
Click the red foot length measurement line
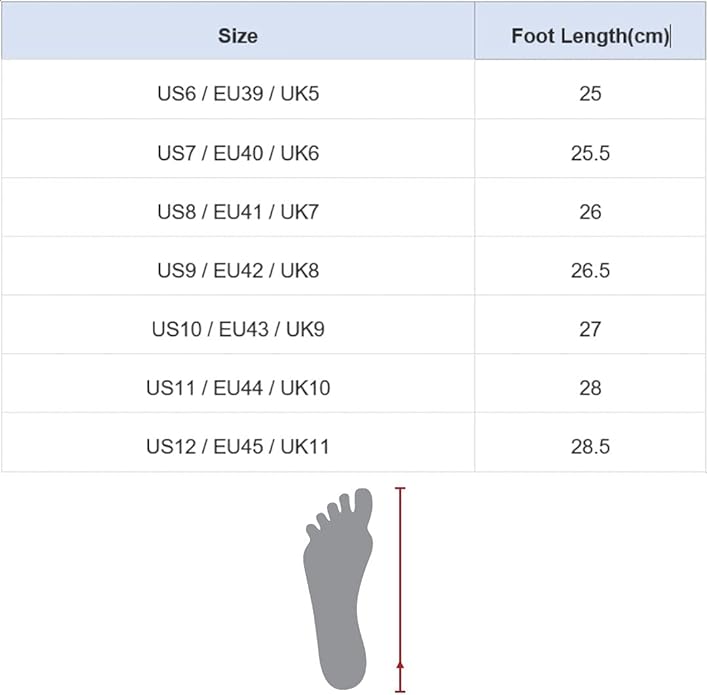pos(400,580)
